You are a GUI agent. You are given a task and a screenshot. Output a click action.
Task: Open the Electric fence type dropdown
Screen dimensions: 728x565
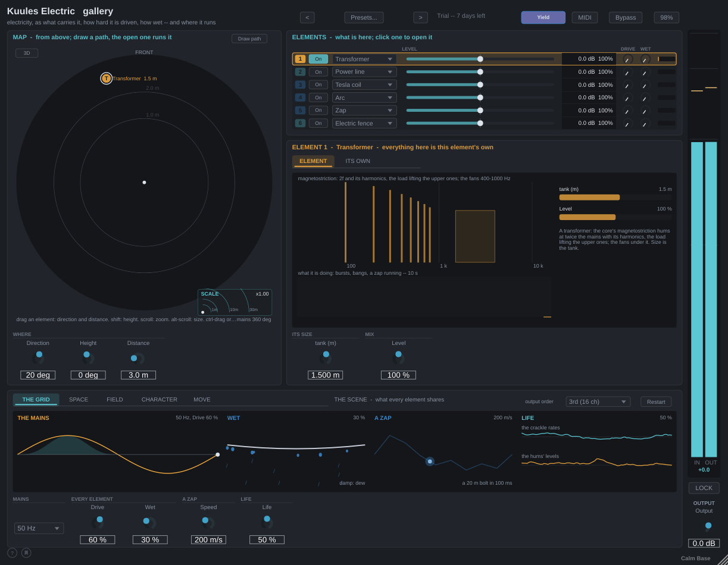364,123
